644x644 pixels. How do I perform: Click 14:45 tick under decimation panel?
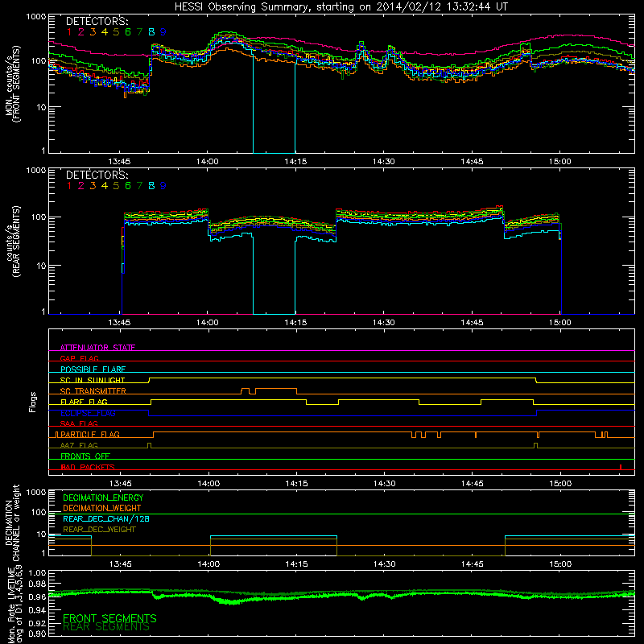pyautogui.click(x=473, y=564)
